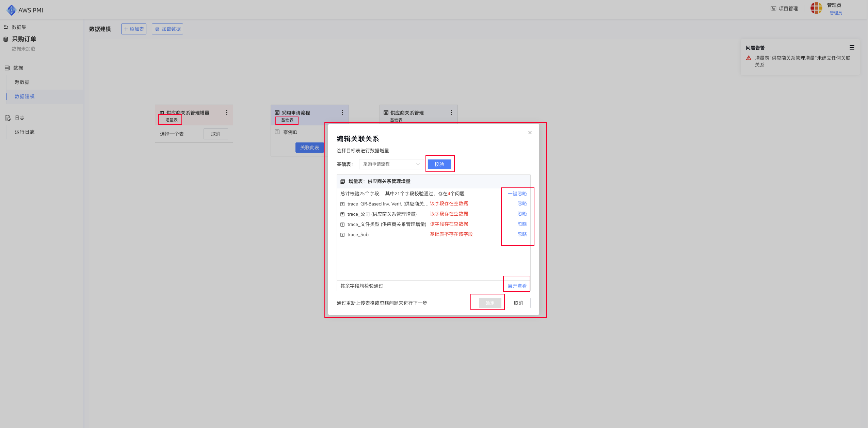868x428 pixels.
Task: Click the 校验 button
Action: [439, 164]
